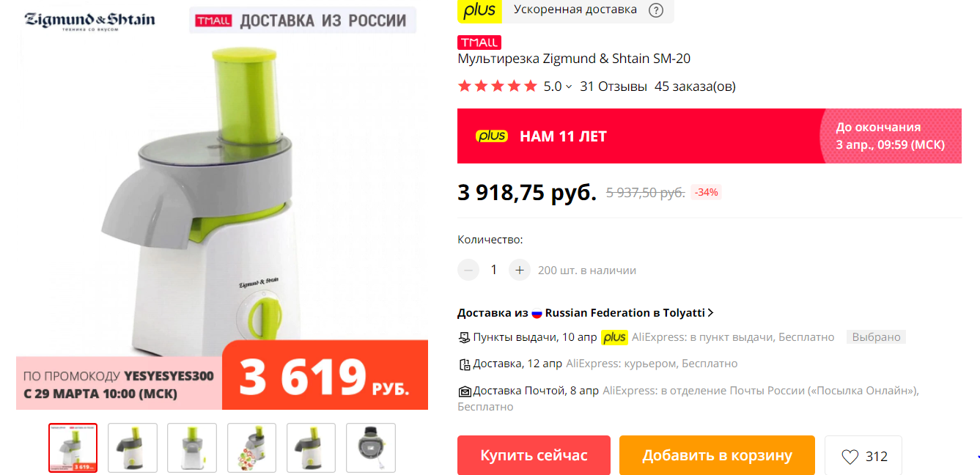Image resolution: width=980 pixels, height=475 pixels.
Task: Click the plus icon to increase quantity
Action: [519, 270]
